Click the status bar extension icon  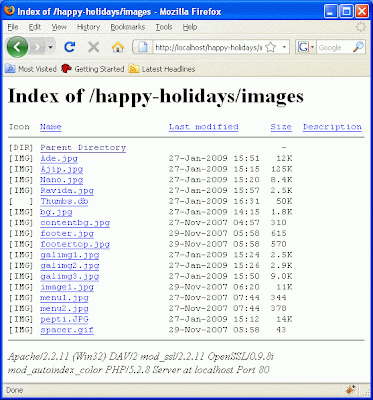(350, 389)
